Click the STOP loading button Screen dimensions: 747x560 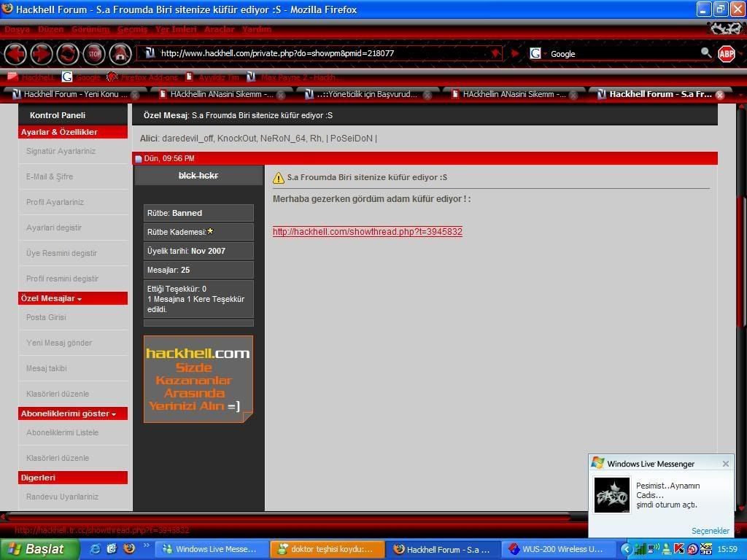94,54
